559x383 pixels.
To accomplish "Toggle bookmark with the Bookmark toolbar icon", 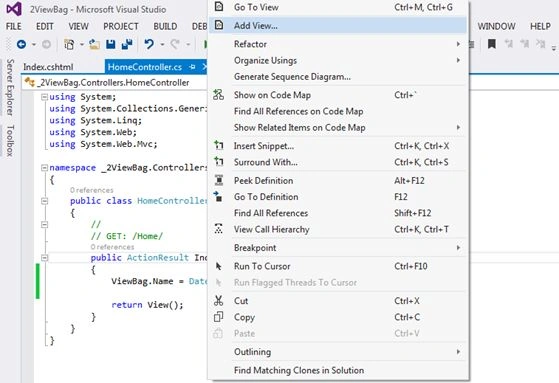I will coord(492,44).
